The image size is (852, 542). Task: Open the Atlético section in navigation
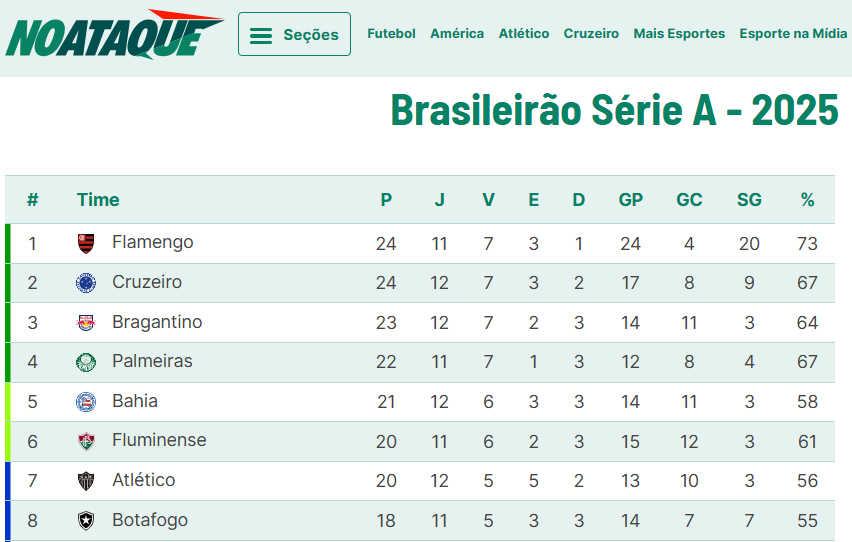click(524, 34)
